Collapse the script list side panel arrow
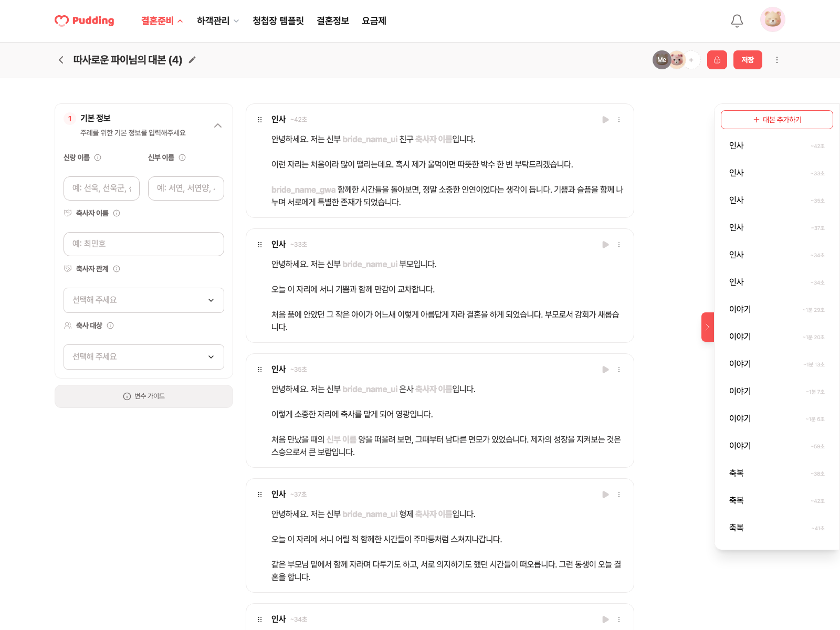The height and width of the screenshot is (630, 840). (708, 327)
